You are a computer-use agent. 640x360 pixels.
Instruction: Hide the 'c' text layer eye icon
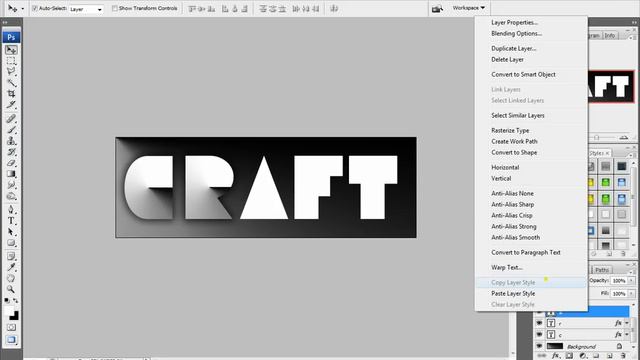tap(539, 334)
